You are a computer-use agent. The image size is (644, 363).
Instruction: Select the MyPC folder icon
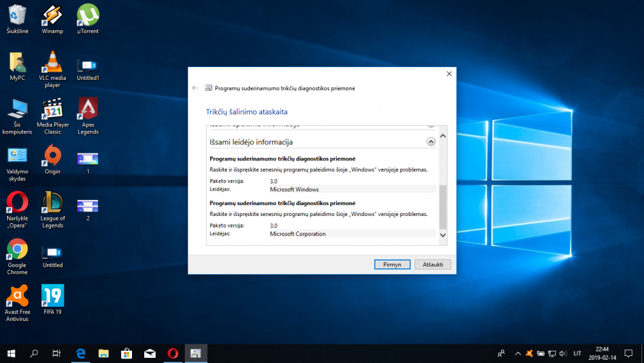(17, 66)
